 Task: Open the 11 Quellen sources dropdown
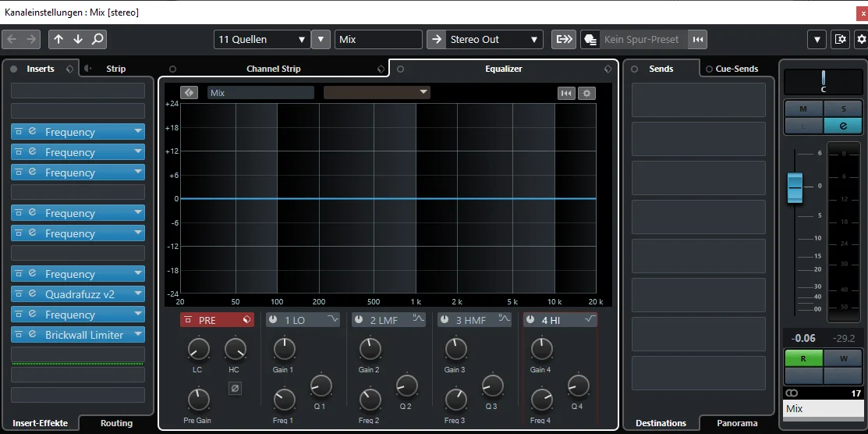pos(262,39)
